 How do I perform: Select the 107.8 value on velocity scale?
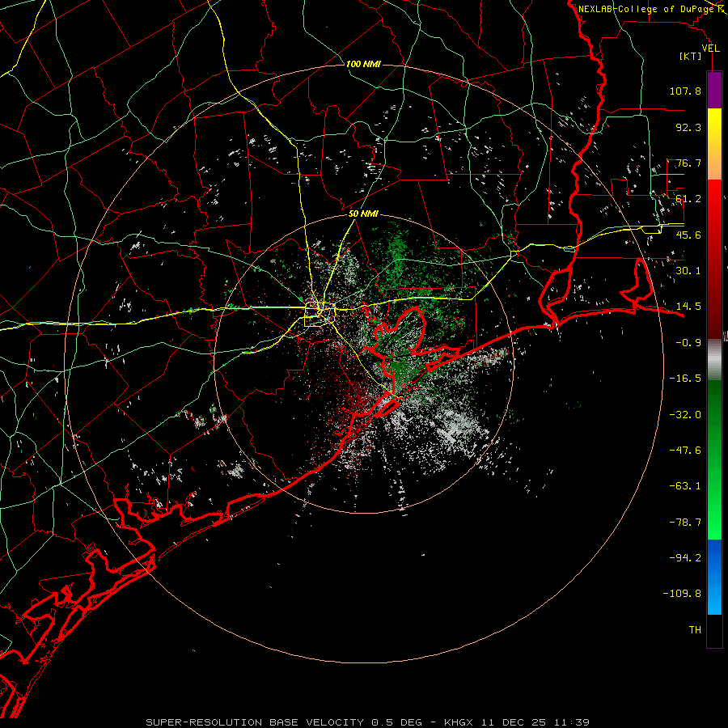[x=685, y=91]
